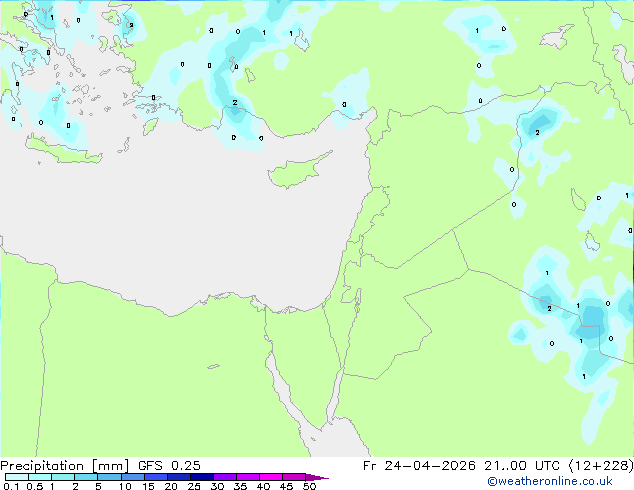Click the "Precipitation [mm]" title text
The width and height of the screenshot is (634, 490).
[x=65, y=466]
